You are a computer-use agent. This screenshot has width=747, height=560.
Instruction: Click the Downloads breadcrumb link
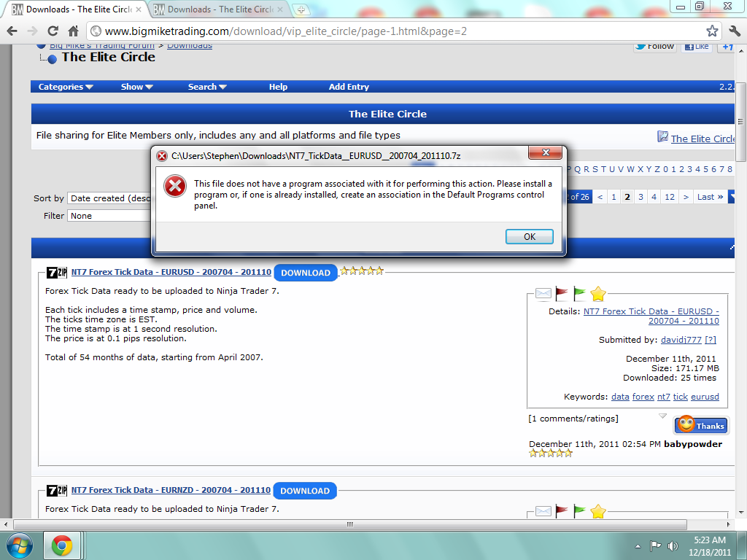[x=190, y=46]
